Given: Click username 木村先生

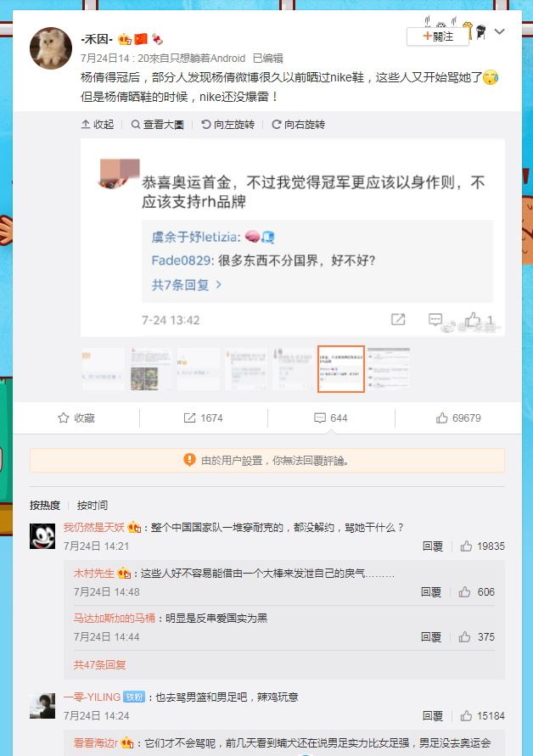Looking at the screenshot, I should [x=93, y=574].
